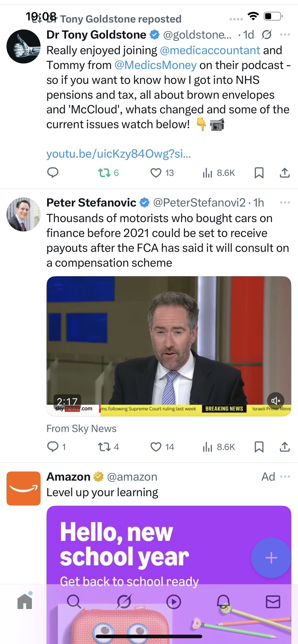
Task: Open the Search tab
Action: (74, 602)
